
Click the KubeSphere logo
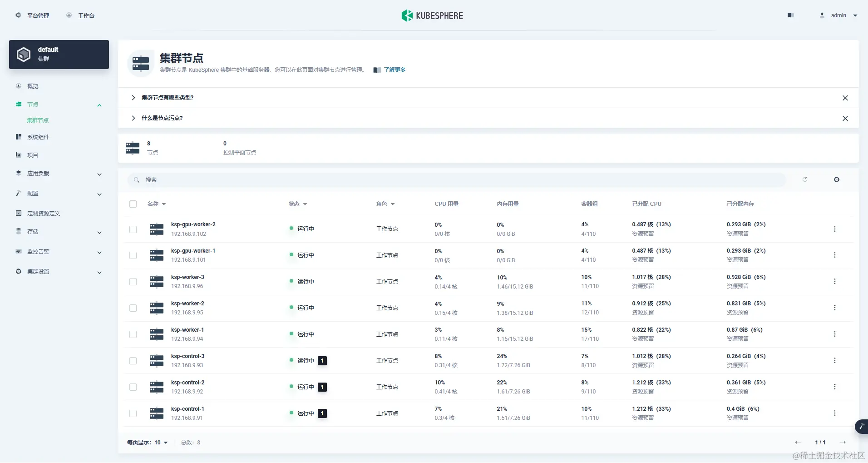click(x=432, y=15)
